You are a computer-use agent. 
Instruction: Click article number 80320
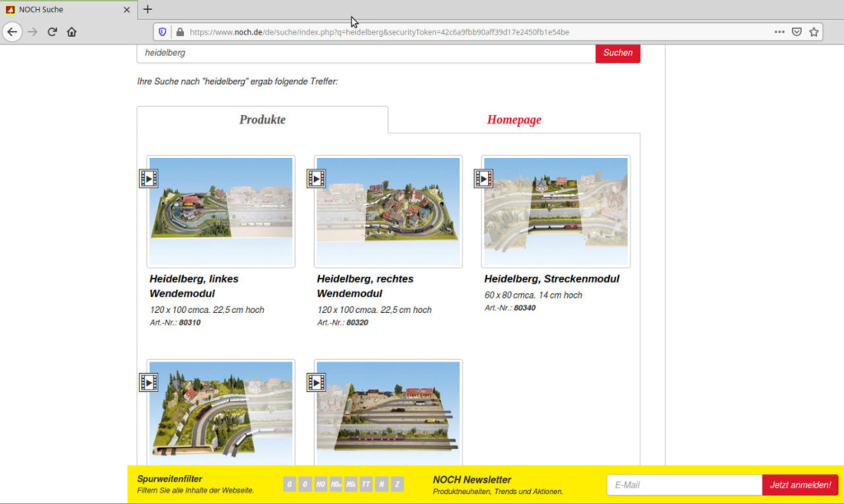coord(357,323)
